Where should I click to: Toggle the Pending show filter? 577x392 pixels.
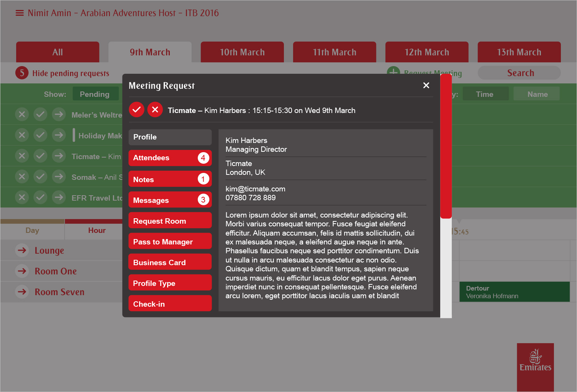point(95,94)
